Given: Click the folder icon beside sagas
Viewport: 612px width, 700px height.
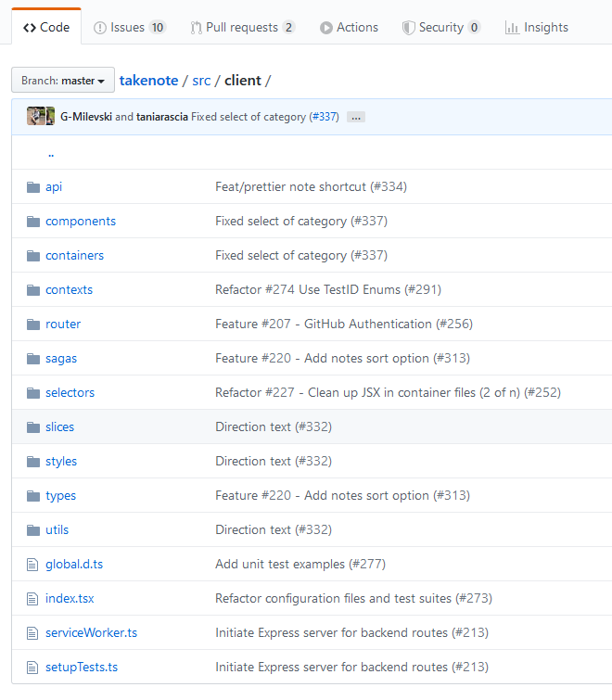Looking at the screenshot, I should [33, 359].
